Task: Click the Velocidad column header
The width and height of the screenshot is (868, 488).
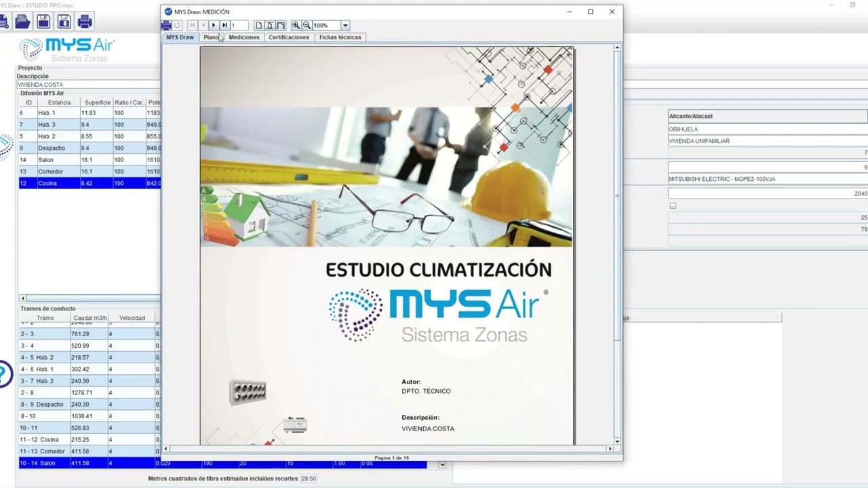Action: [132, 318]
